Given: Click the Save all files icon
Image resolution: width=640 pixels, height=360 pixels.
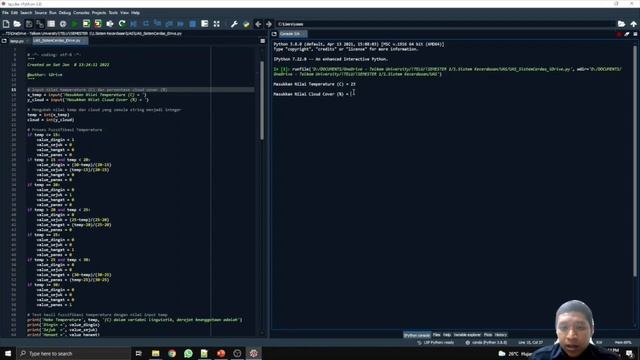Looking at the screenshot, I should [x=40, y=24].
